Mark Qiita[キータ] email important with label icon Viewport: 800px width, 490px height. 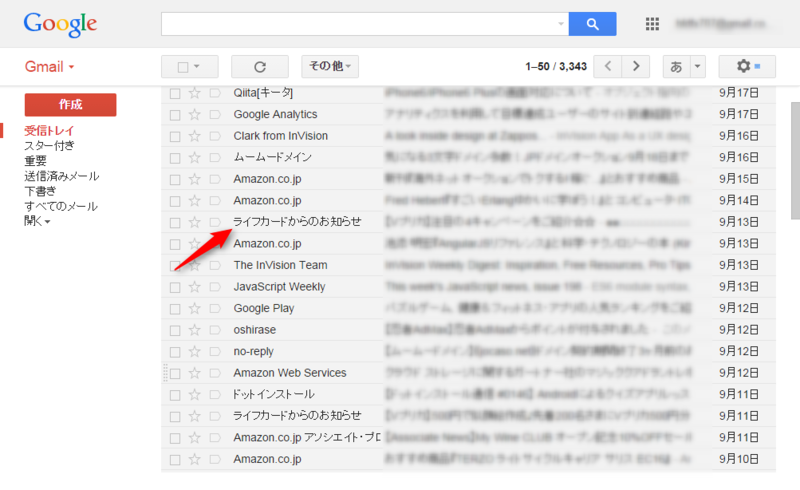point(215,93)
